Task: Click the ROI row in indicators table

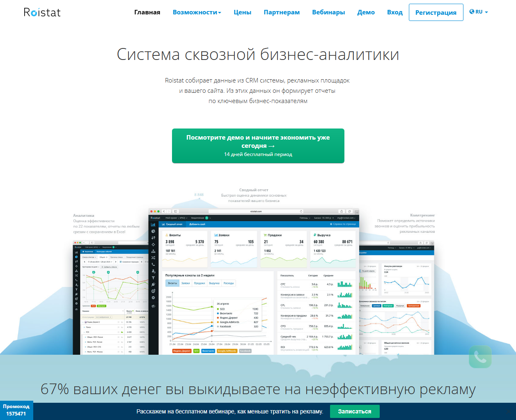Action: (316, 348)
